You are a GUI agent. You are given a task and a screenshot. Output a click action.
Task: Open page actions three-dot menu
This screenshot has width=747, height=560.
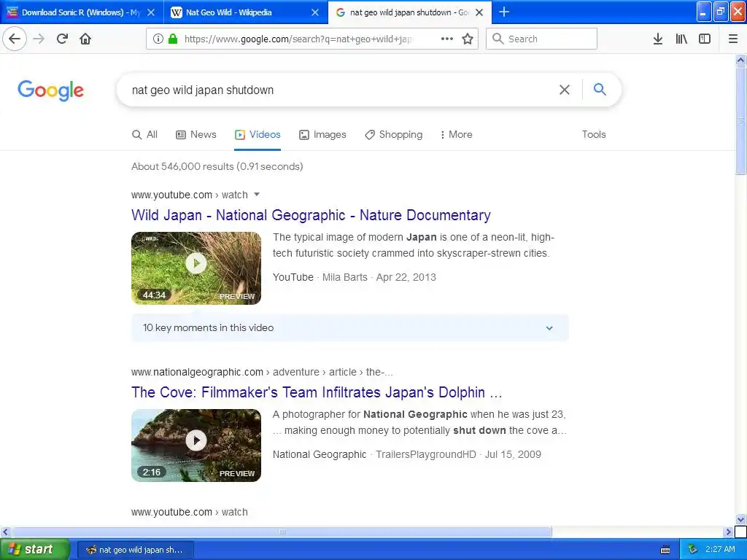pos(447,39)
